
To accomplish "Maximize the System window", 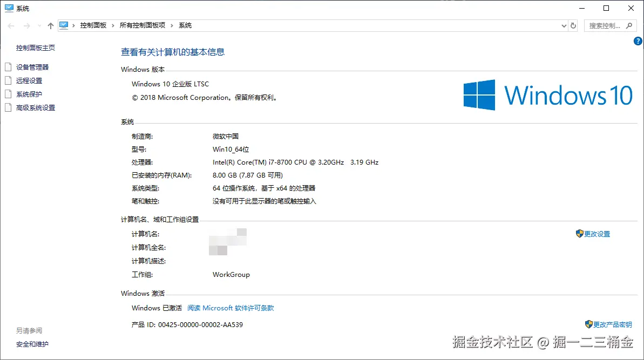I will tap(606, 8).
